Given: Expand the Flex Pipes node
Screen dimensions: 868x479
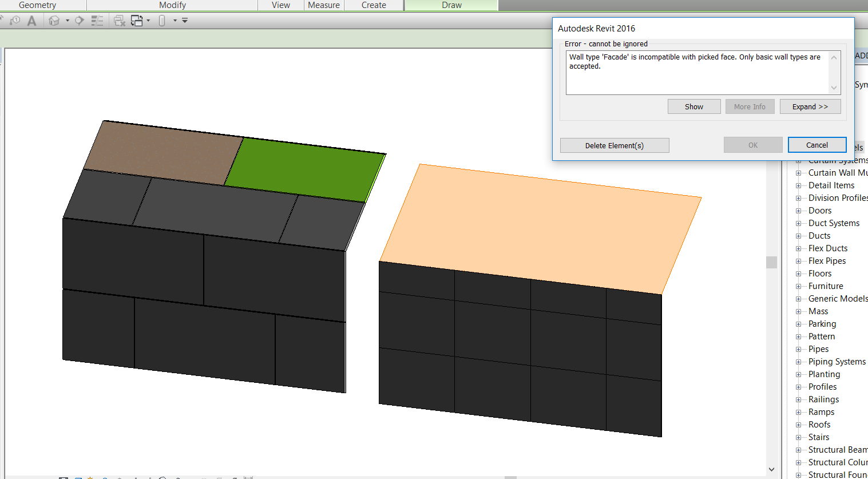Looking at the screenshot, I should pos(798,261).
